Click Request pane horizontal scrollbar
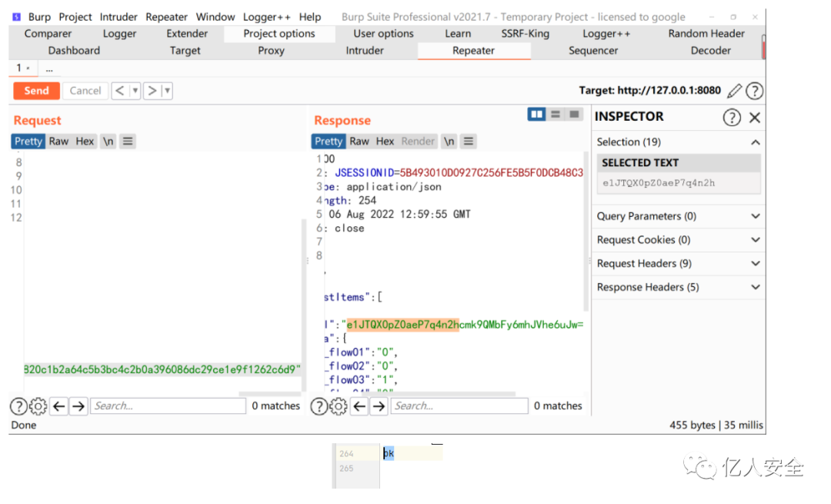Screen dimensions: 831x504 point(270,394)
